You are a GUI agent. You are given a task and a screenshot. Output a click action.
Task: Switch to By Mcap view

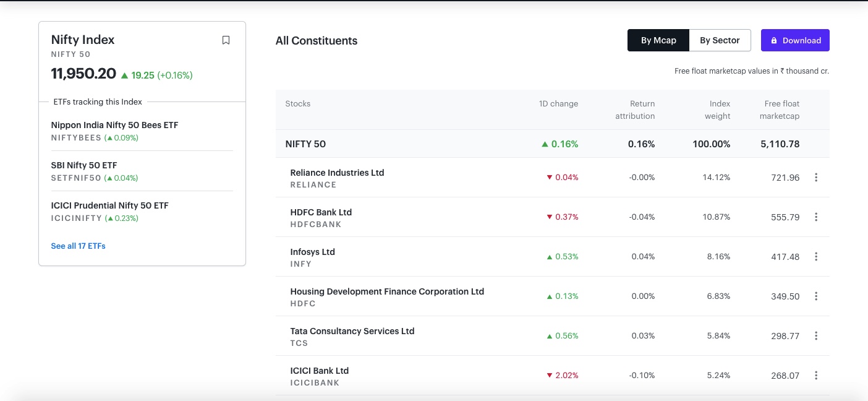pyautogui.click(x=658, y=40)
